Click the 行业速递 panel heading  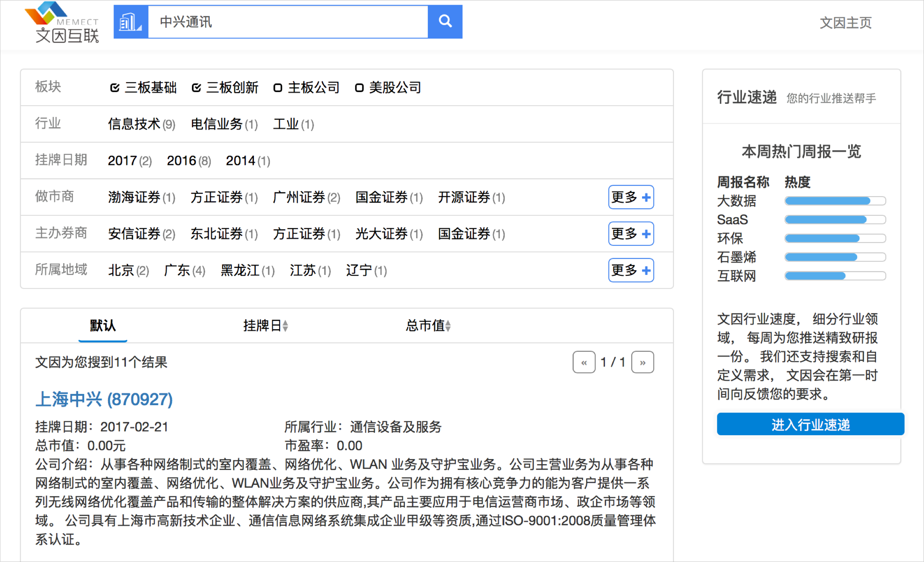pos(747,98)
